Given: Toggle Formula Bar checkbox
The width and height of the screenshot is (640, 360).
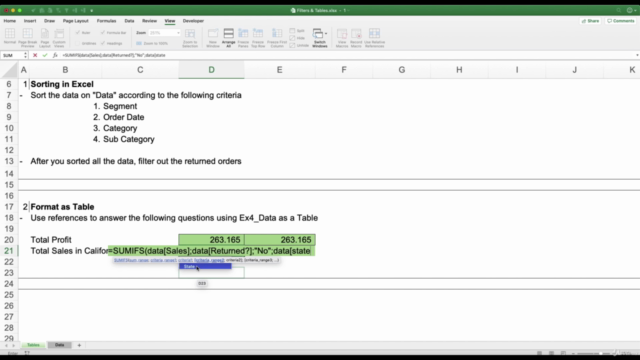Looking at the screenshot, I should point(113,33).
